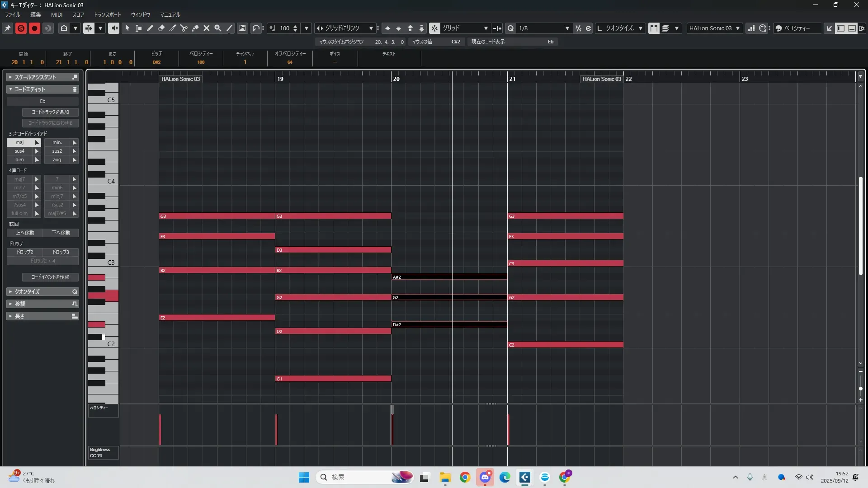This screenshot has height=488, width=868.
Task: Select the Draw pencil tool
Action: tap(150, 28)
